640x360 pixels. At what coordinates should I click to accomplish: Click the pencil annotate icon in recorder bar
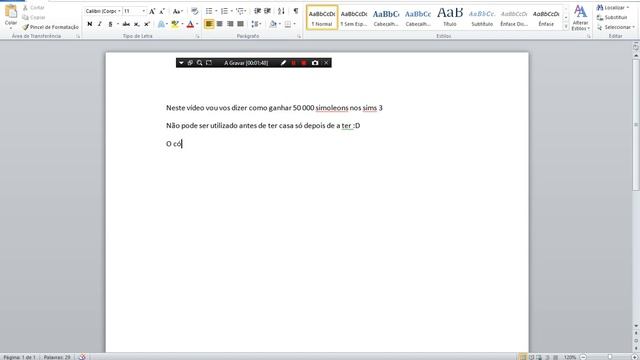pos(283,63)
